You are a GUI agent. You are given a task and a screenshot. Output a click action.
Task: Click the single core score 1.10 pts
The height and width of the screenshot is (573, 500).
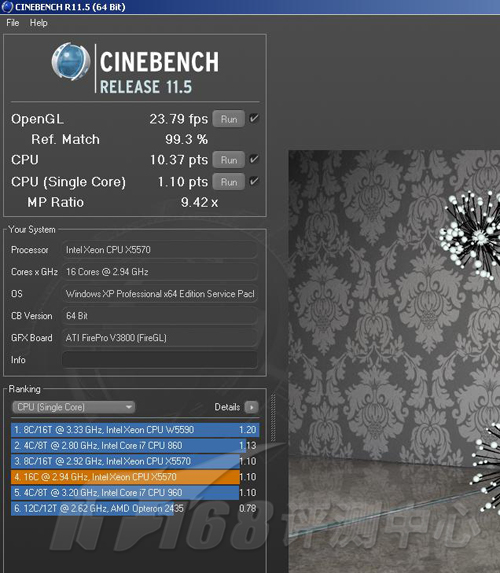[182, 182]
